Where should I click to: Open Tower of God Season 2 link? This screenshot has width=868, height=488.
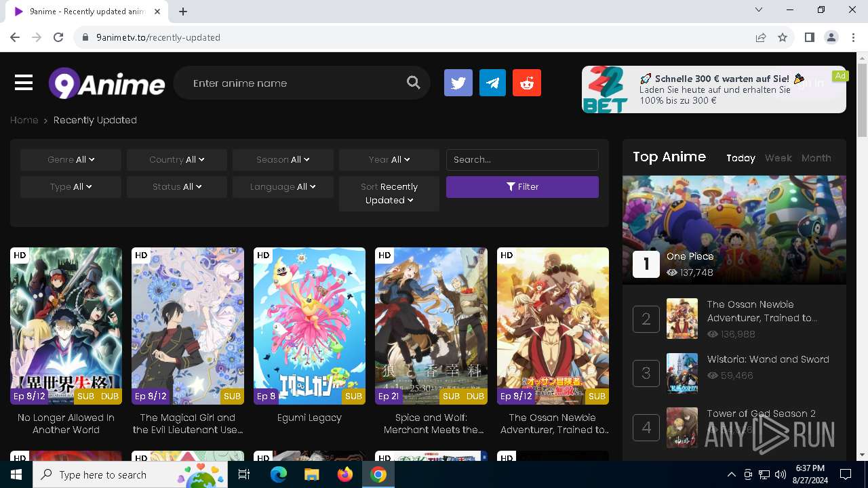tap(761, 413)
